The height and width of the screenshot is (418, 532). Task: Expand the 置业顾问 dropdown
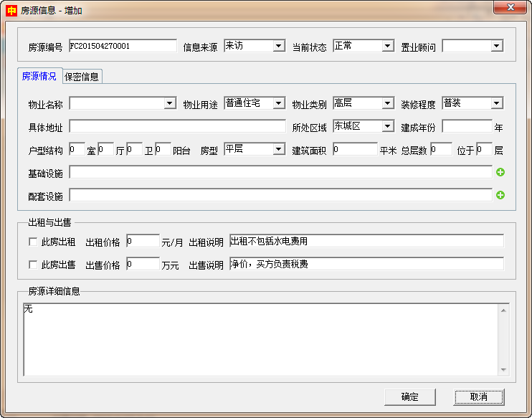(472, 46)
